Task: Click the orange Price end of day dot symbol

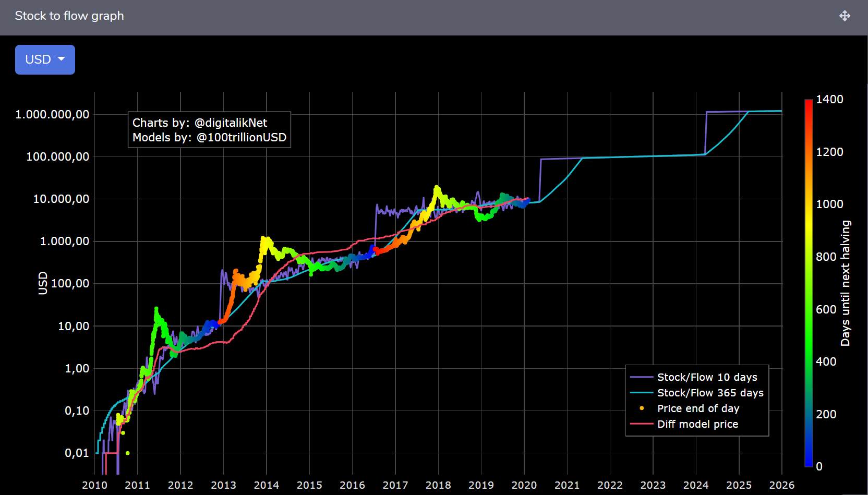Action: click(641, 408)
